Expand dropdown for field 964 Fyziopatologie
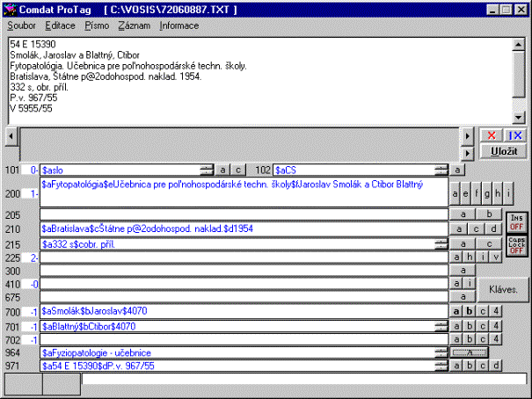This screenshot has width=532, height=399. [441, 352]
